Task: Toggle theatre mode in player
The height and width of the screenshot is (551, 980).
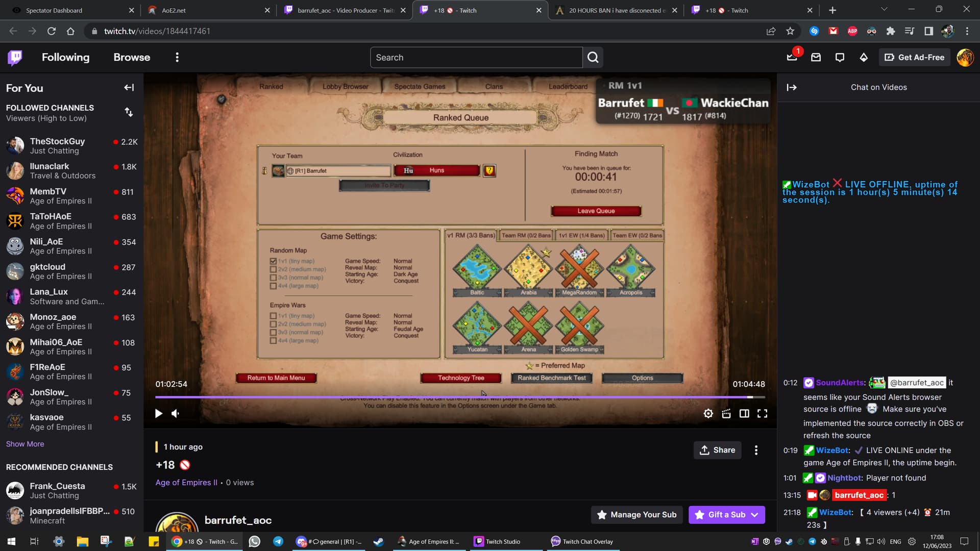Action: pos(744,414)
